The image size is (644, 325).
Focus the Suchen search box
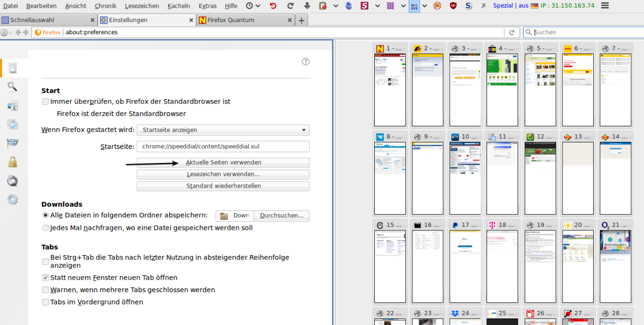[584, 32]
